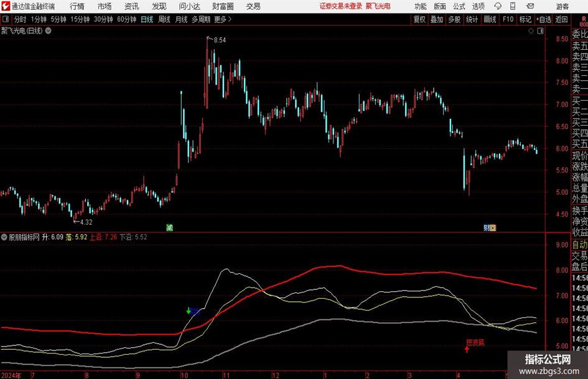The image size is (588, 379).
Task: Open the mobile phone icon
Action: [513, 6]
